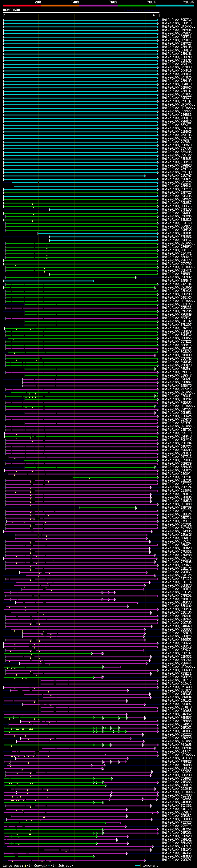This screenshot has height=868, width=197.
Task: Click hit UniRef100_A4HM87
Action: (177, 717)
